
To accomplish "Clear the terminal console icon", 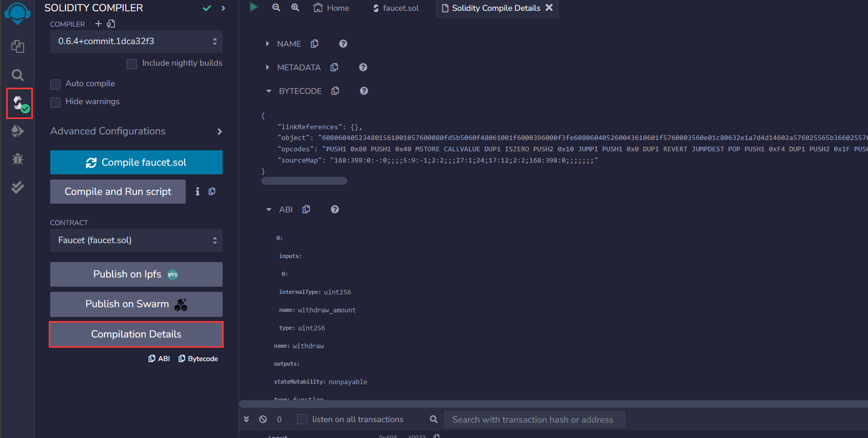I will 263,419.
